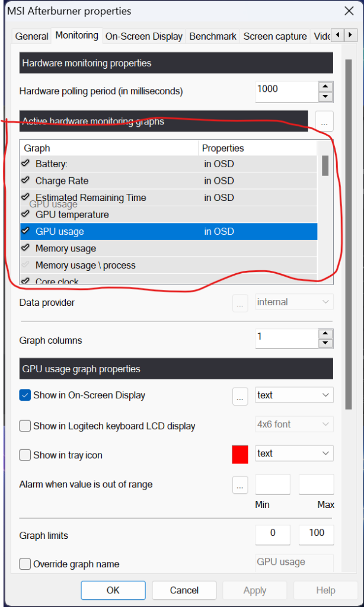Screen dimensions: 364x607
Task: Click the Graph column header
Action: (109, 148)
